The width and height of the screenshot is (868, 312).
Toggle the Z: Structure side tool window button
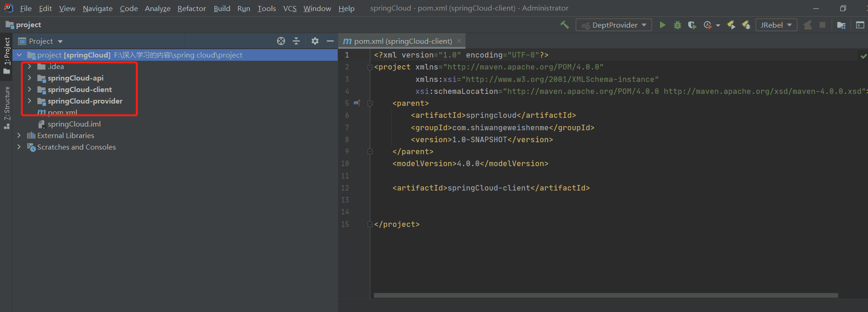click(6, 108)
